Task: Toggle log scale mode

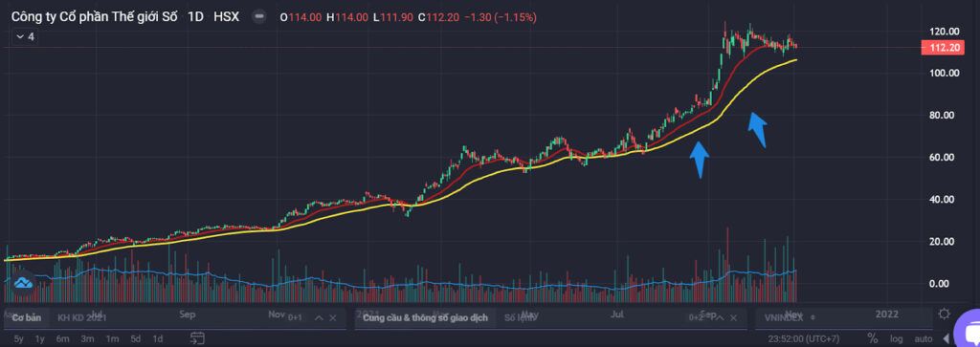Action: tap(896, 339)
